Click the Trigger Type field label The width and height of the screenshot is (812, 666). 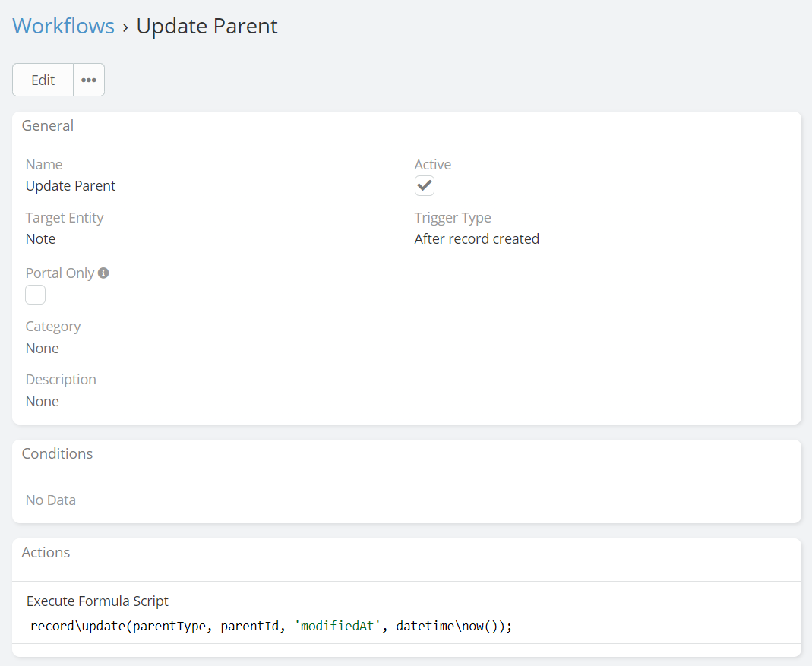453,218
